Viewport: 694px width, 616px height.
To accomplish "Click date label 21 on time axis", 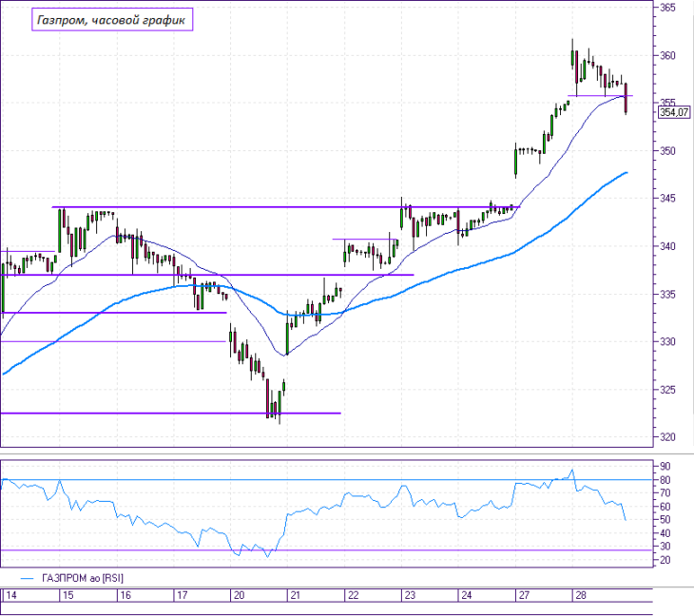I will click(x=296, y=595).
